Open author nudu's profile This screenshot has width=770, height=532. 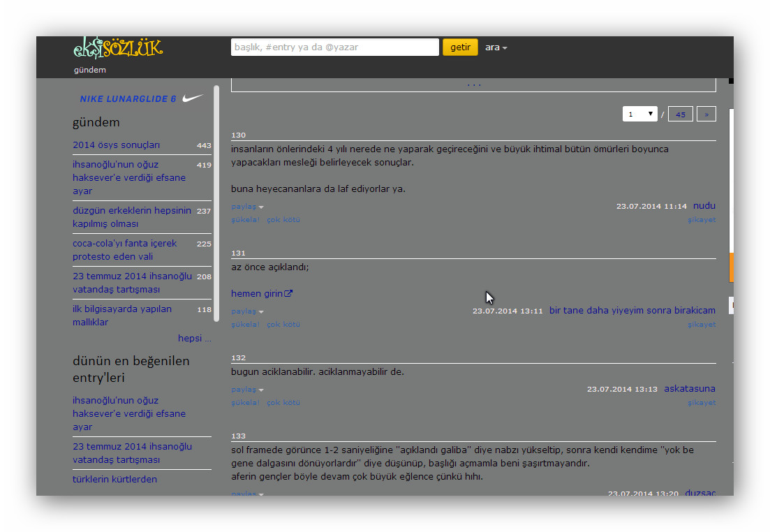(x=704, y=206)
